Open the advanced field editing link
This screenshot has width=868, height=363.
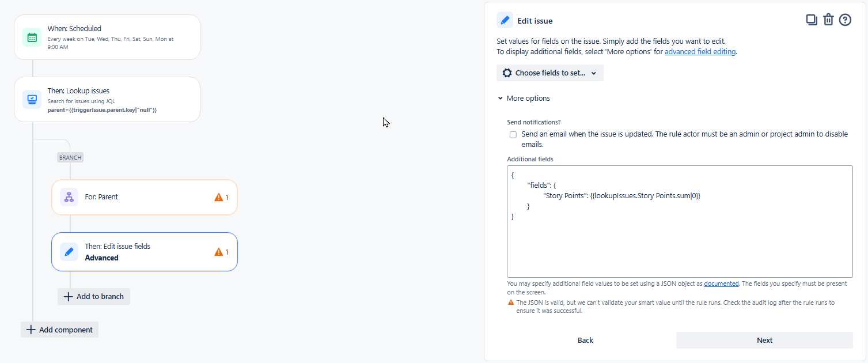[700, 51]
